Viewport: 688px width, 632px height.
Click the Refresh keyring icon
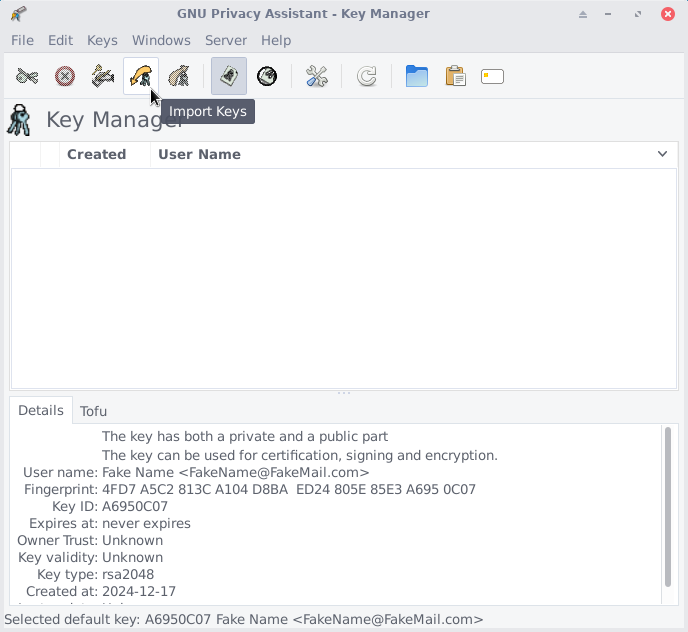(367, 76)
